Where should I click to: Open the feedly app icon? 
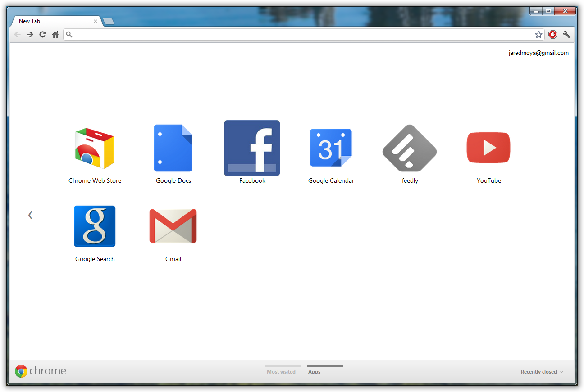410,148
